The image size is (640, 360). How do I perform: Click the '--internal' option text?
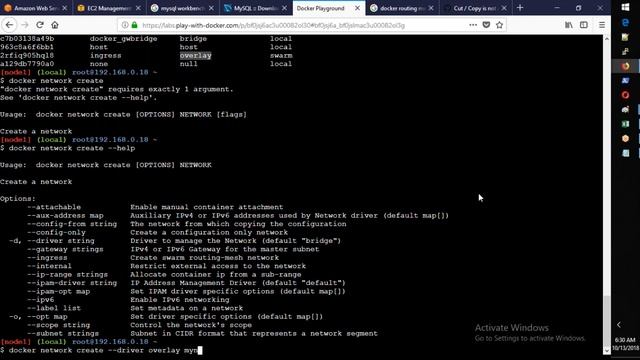click(x=49, y=266)
